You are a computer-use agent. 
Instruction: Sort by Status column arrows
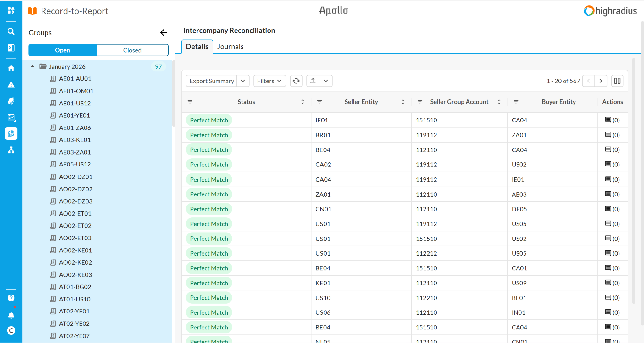[x=303, y=102]
